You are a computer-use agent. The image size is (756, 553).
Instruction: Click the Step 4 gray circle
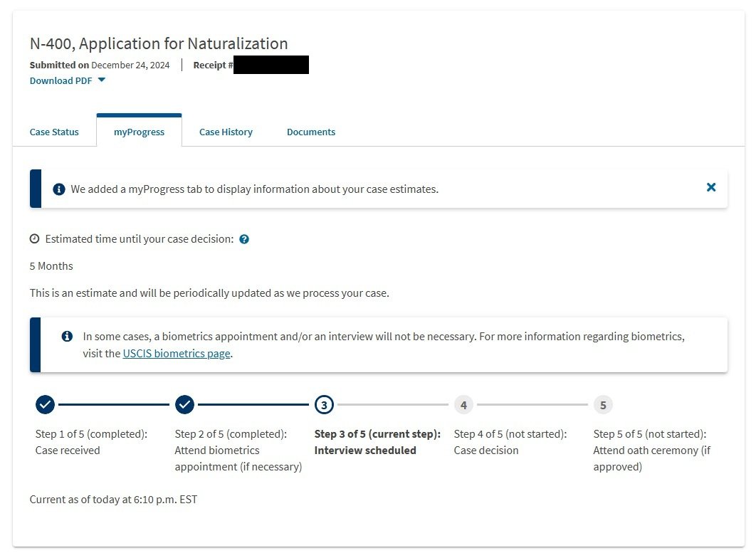[x=463, y=405]
